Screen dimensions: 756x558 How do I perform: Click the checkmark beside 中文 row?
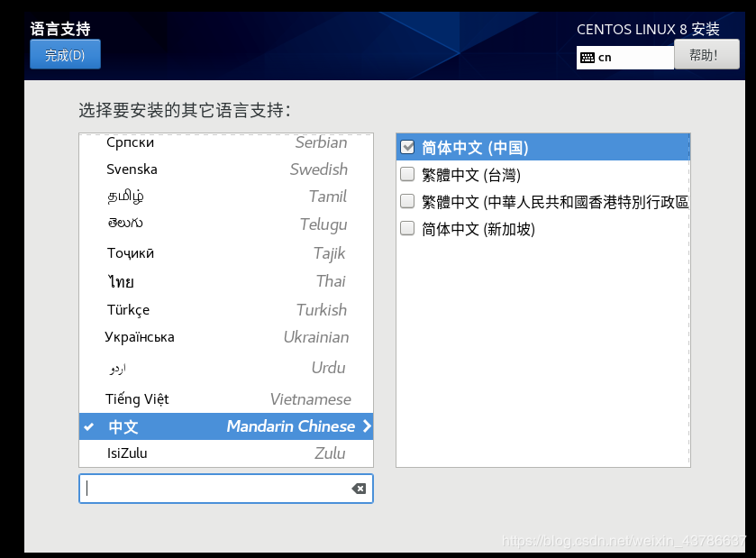[x=88, y=426]
